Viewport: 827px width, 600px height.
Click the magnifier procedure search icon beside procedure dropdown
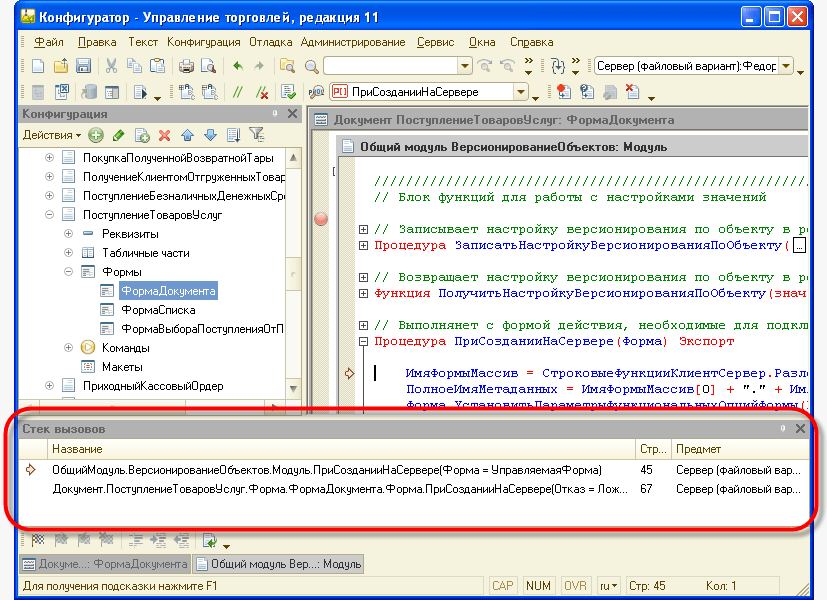[x=316, y=92]
